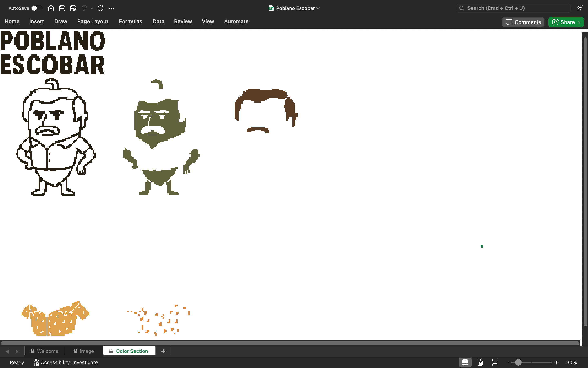Go to next sheet arrow
Image resolution: width=588 pixels, height=368 pixels.
click(17, 351)
